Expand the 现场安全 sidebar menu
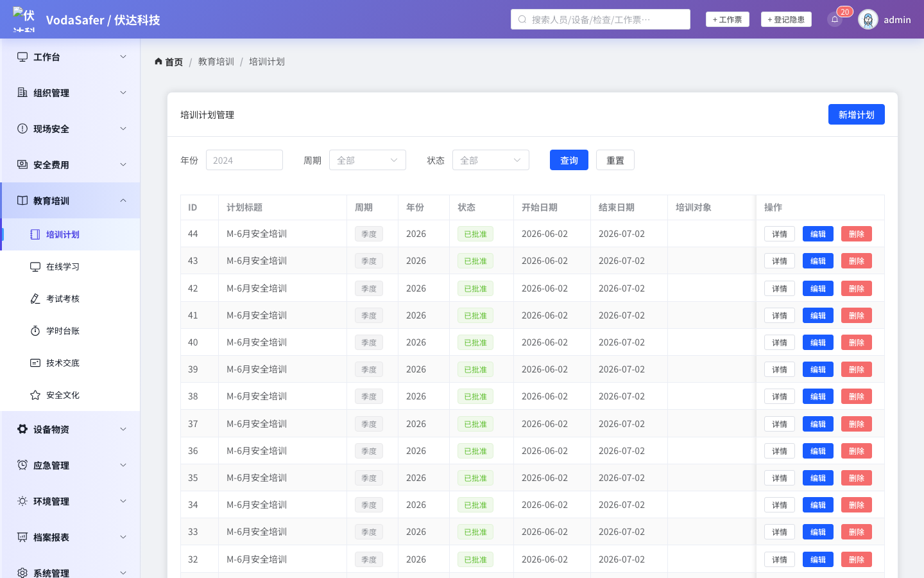 click(x=71, y=128)
